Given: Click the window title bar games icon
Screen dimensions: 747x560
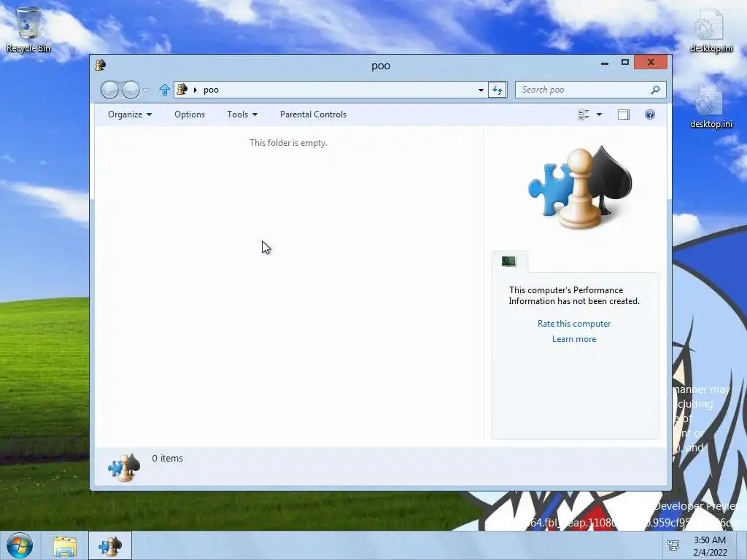Looking at the screenshot, I should pos(100,65).
